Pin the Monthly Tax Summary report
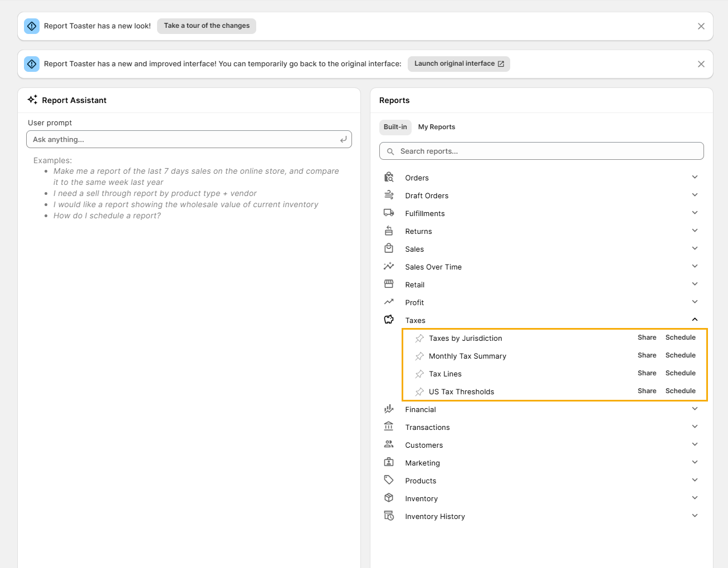The width and height of the screenshot is (728, 568). click(x=419, y=356)
